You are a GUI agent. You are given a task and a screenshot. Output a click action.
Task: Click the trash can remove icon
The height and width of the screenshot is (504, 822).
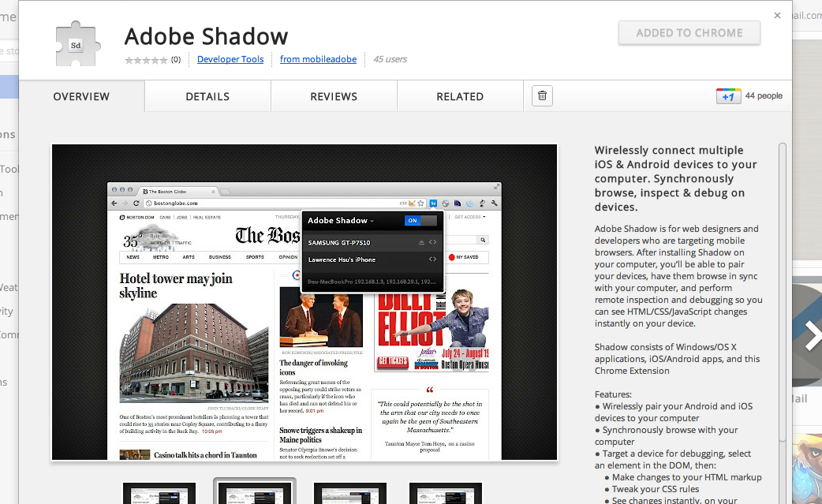[x=542, y=96]
